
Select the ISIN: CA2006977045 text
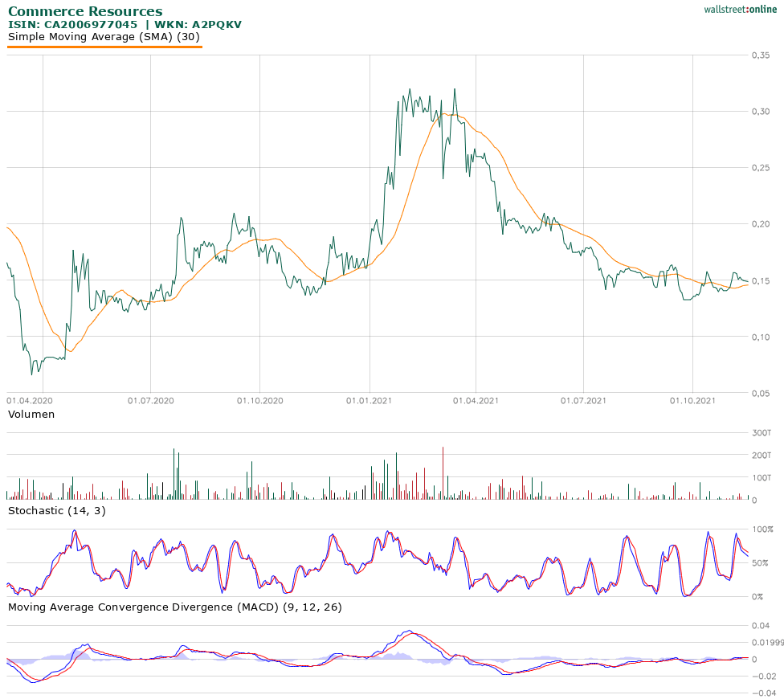(x=72, y=24)
